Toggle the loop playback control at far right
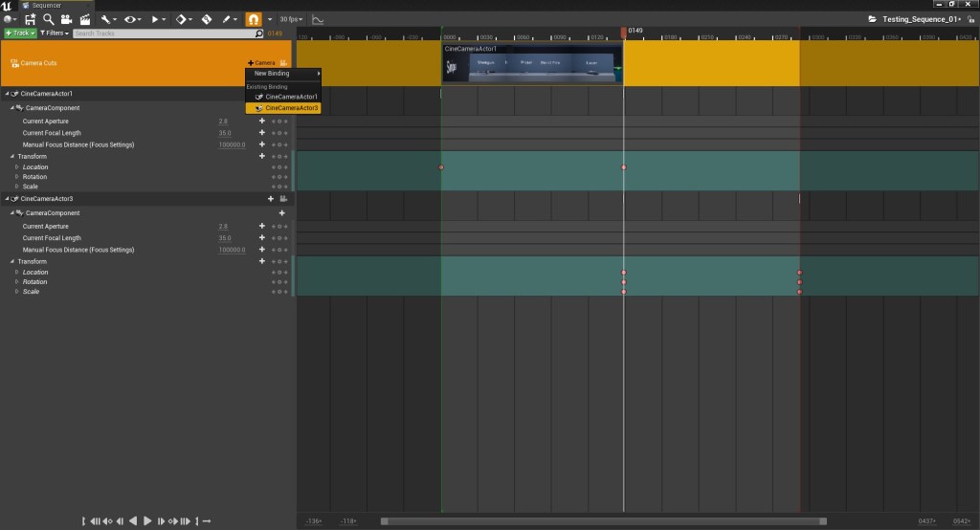The width and height of the screenshot is (980, 530). [206, 521]
